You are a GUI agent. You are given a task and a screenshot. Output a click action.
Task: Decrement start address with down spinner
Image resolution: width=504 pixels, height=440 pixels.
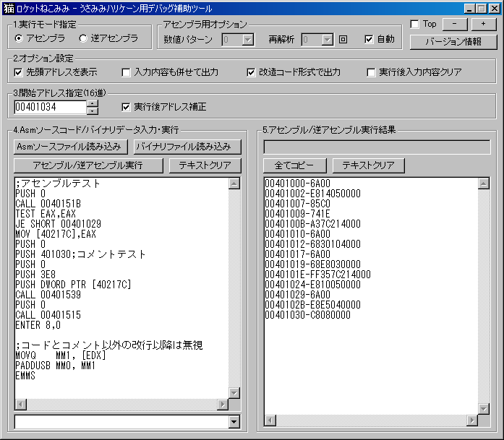click(x=93, y=111)
